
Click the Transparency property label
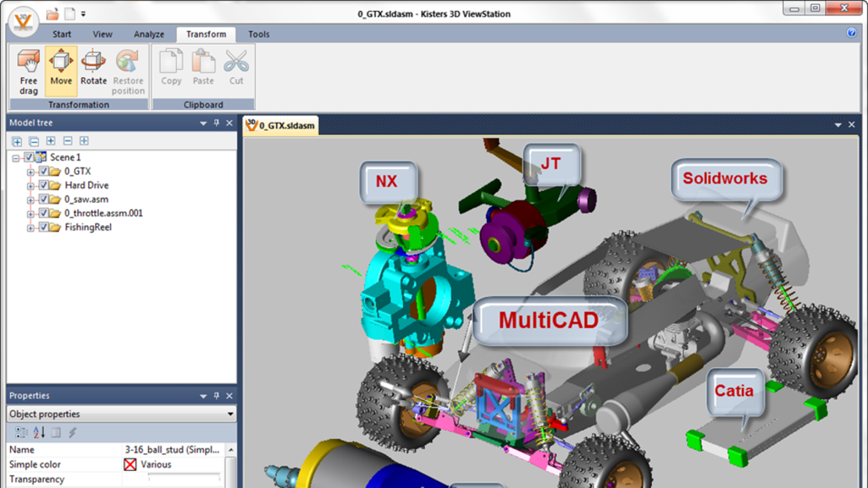point(37,479)
